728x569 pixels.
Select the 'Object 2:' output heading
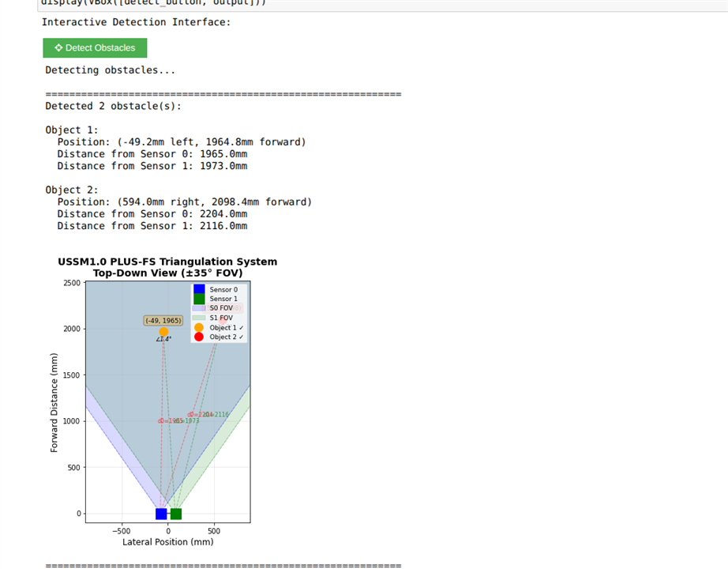[72, 190]
